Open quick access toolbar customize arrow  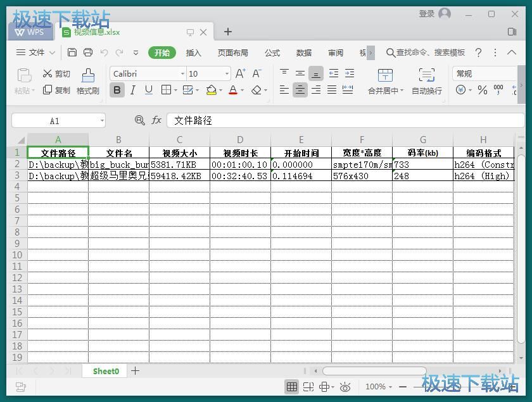point(136,53)
